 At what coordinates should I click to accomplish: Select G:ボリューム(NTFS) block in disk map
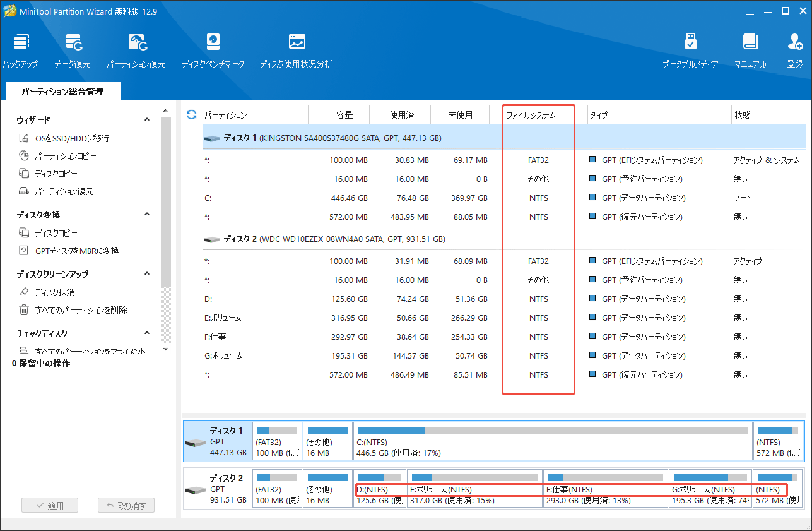(x=710, y=488)
